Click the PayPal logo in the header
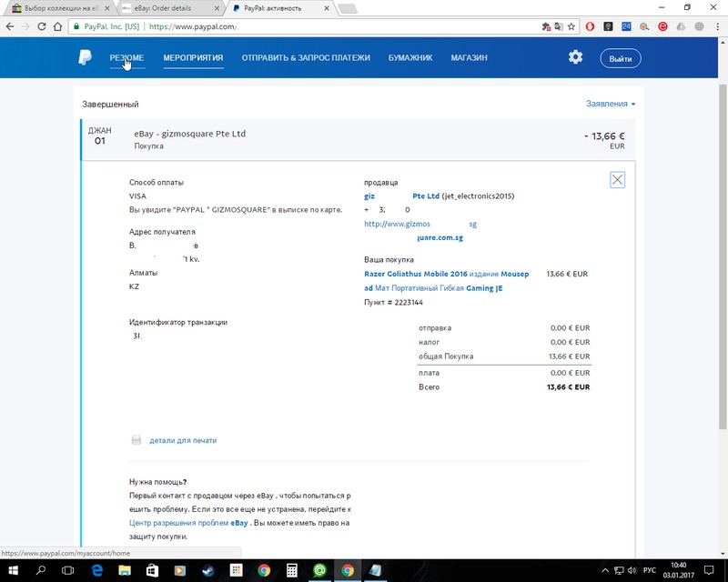Viewport: 728px width, 582px height. (85, 57)
